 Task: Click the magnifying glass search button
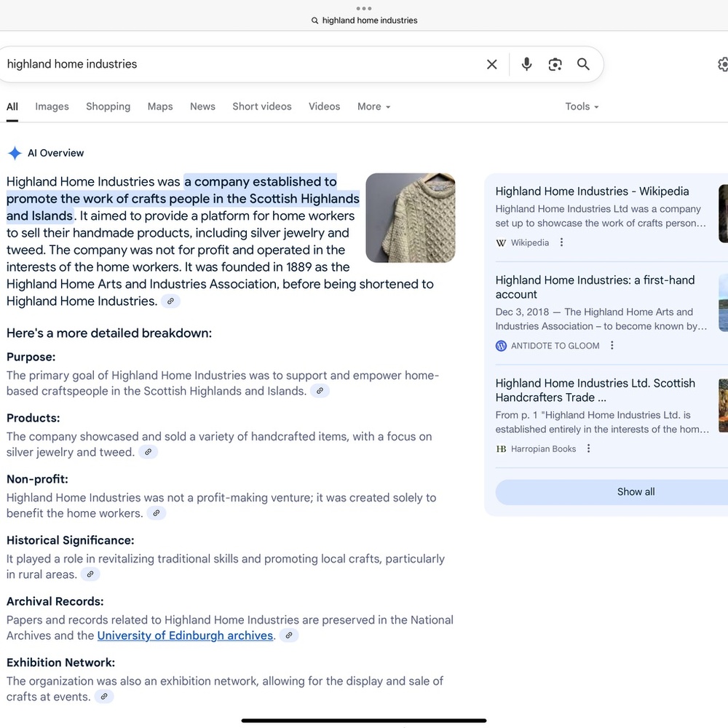click(583, 64)
